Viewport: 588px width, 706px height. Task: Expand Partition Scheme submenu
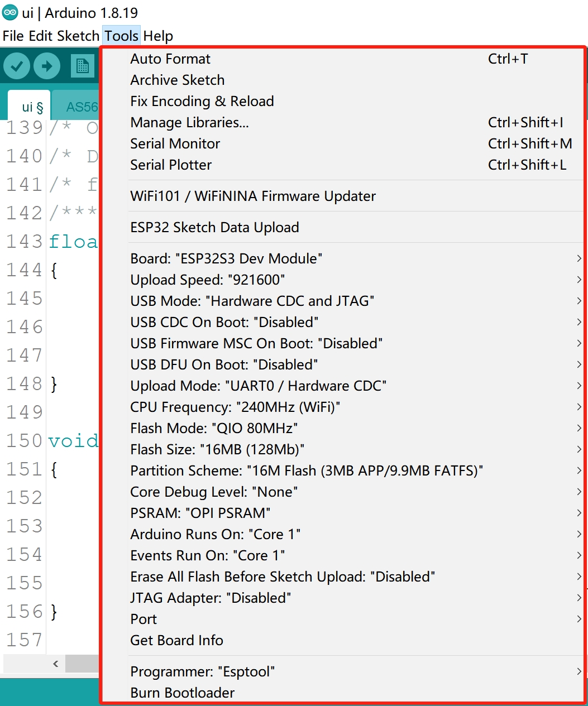pos(342,470)
